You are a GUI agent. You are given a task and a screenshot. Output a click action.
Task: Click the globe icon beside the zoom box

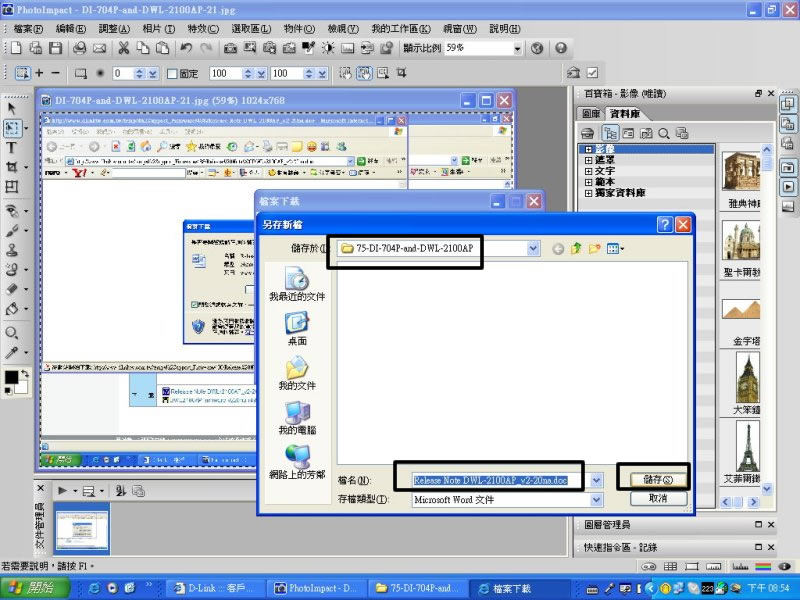tap(537, 48)
